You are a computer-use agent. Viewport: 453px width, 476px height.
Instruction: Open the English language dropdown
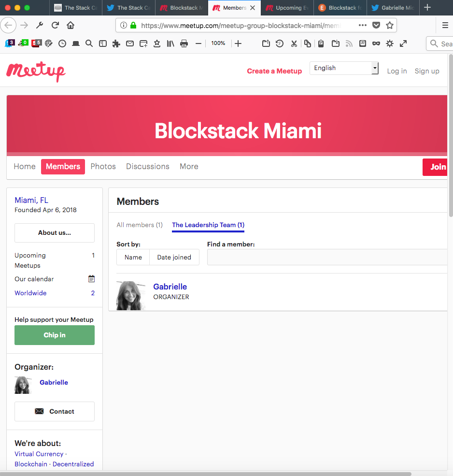point(344,68)
